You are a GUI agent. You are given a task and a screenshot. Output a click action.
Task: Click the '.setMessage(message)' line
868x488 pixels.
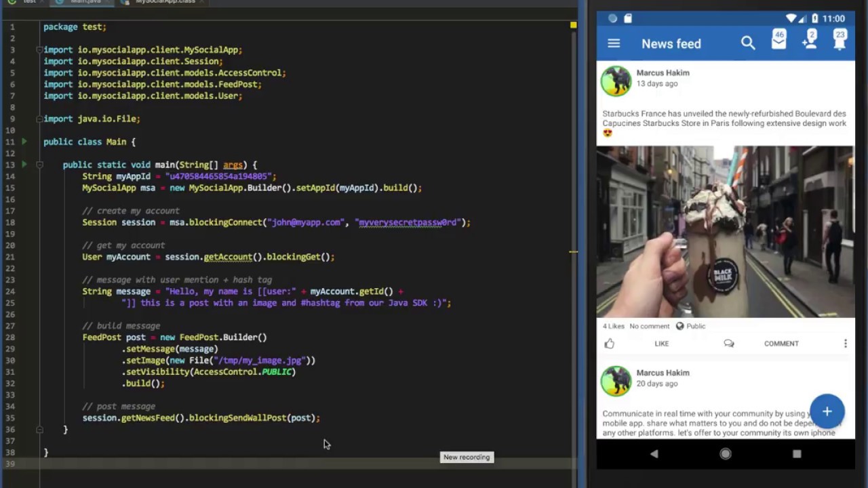[170, 349]
